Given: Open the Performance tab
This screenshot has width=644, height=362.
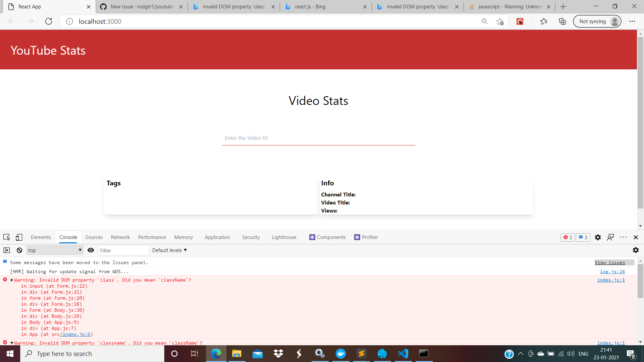Looking at the screenshot, I should click(152, 237).
